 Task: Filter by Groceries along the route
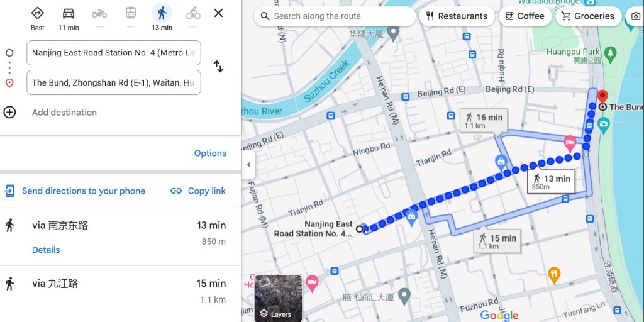[588, 16]
